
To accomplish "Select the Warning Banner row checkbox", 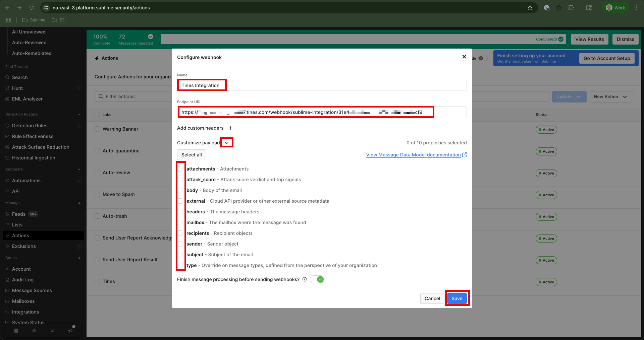I will point(97,129).
